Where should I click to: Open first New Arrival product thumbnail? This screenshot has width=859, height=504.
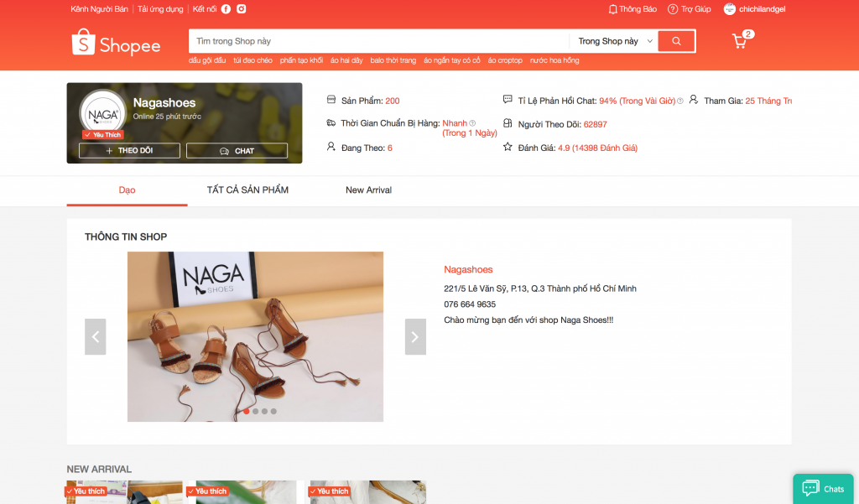(124, 492)
